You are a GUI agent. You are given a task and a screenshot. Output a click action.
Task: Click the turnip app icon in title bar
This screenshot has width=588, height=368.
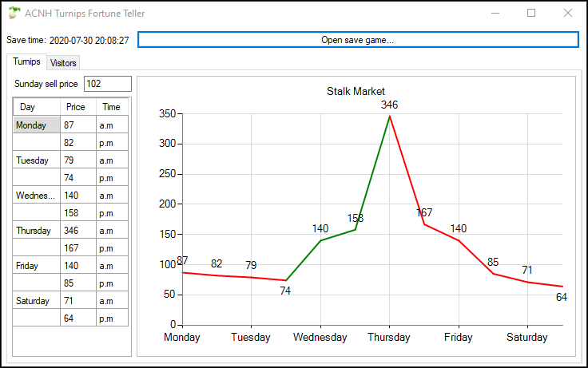coord(14,13)
